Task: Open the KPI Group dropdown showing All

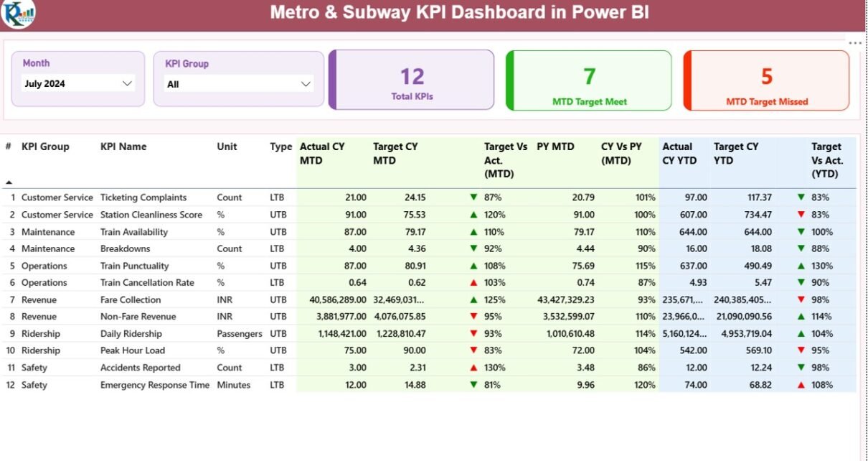Action: 306,85
